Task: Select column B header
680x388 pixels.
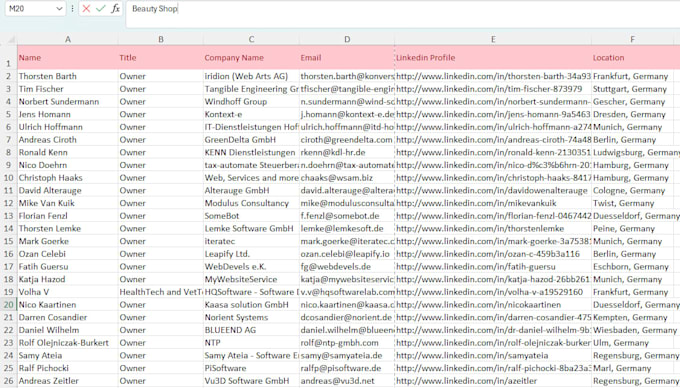Action: coord(160,39)
